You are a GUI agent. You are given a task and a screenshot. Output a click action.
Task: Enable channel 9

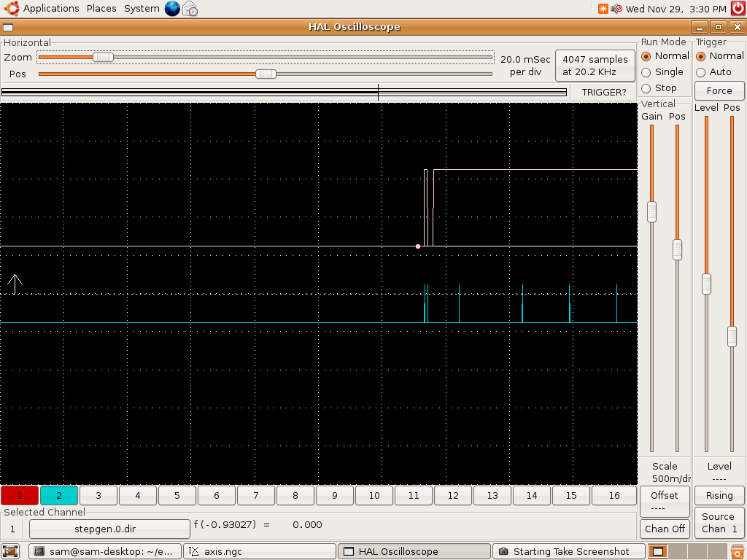(x=335, y=495)
